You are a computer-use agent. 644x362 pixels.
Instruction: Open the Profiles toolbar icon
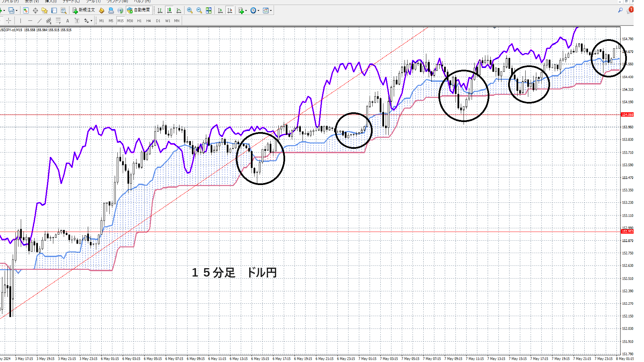coord(12,10)
